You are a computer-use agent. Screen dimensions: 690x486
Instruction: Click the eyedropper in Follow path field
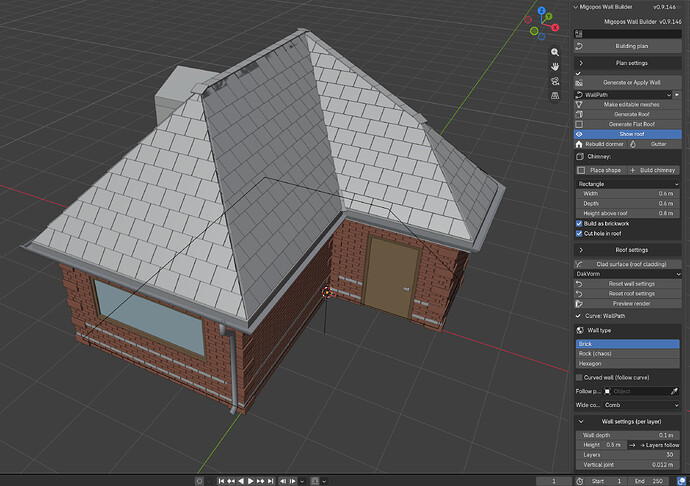pyautogui.click(x=674, y=391)
